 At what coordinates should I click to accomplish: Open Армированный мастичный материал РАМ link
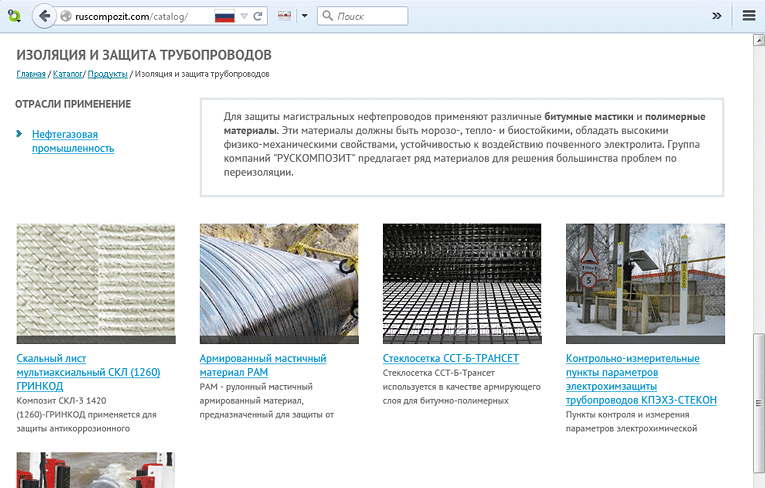263,365
